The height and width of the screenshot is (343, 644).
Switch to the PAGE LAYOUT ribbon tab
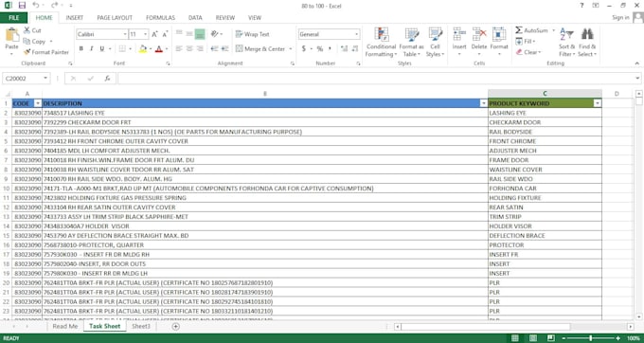[115, 18]
